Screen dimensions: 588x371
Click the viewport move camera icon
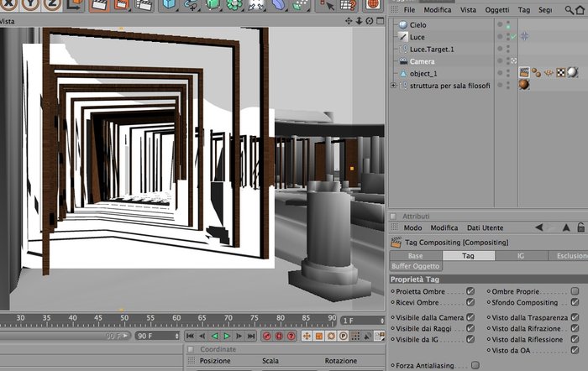pyautogui.click(x=349, y=21)
